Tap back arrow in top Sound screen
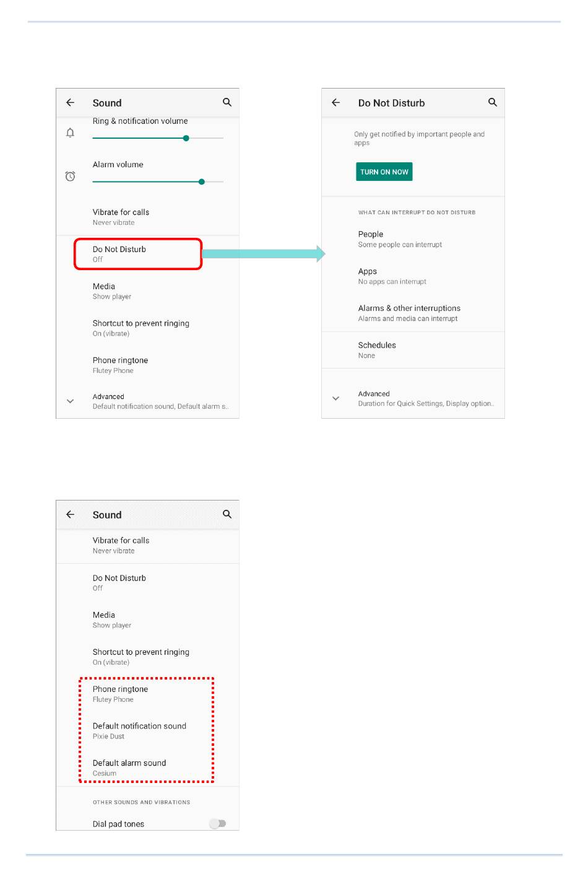Image resolution: width=588 pixels, height=879 pixels. pos(71,103)
